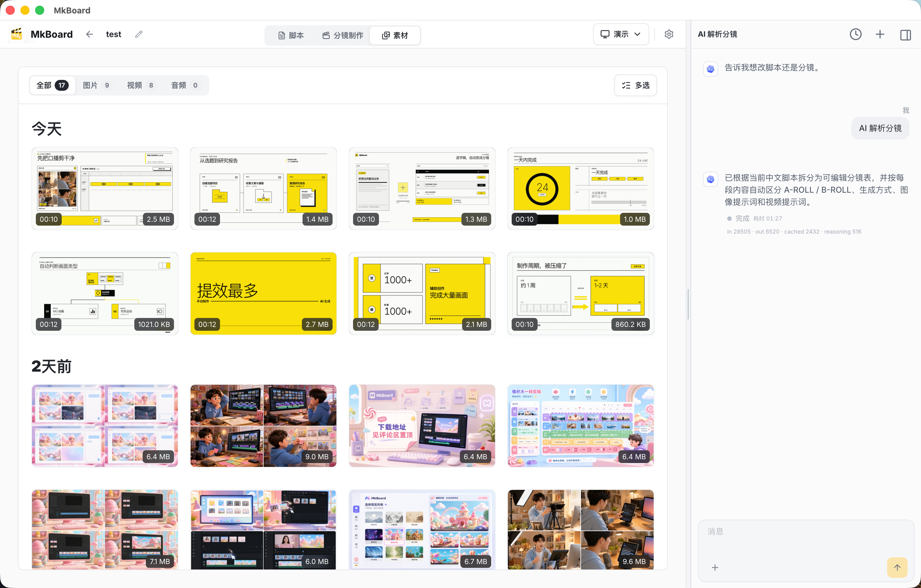The width and height of the screenshot is (921, 588).
Task: Open man filming studio image 9.6 MB
Action: pos(581,530)
